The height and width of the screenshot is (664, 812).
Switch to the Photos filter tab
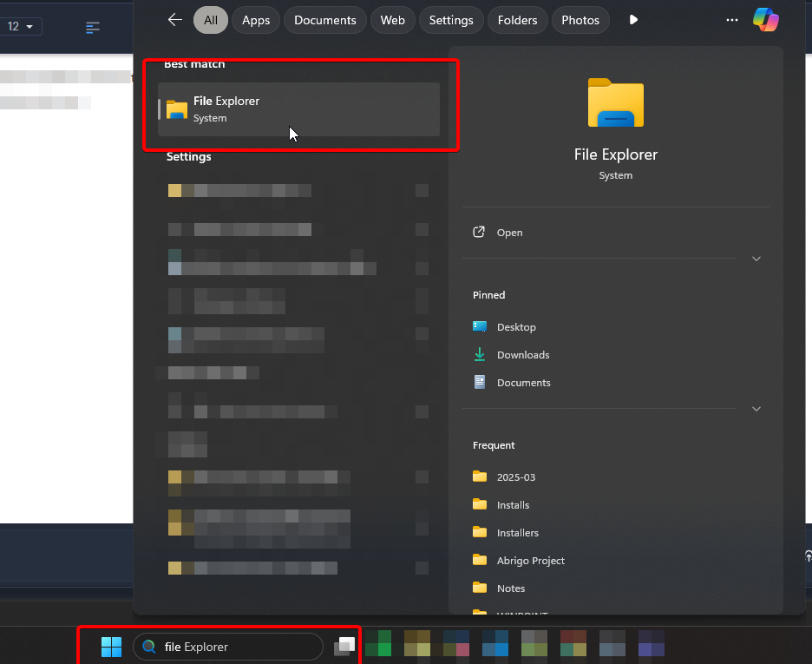[x=580, y=20]
